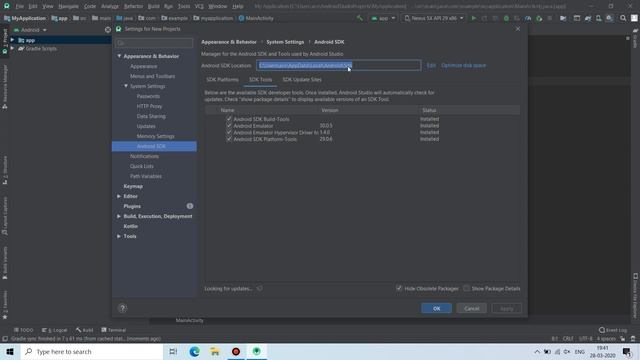This screenshot has height=360, width=640.
Task: Expand Build, Execution, Deployment section
Action: click(x=119, y=216)
